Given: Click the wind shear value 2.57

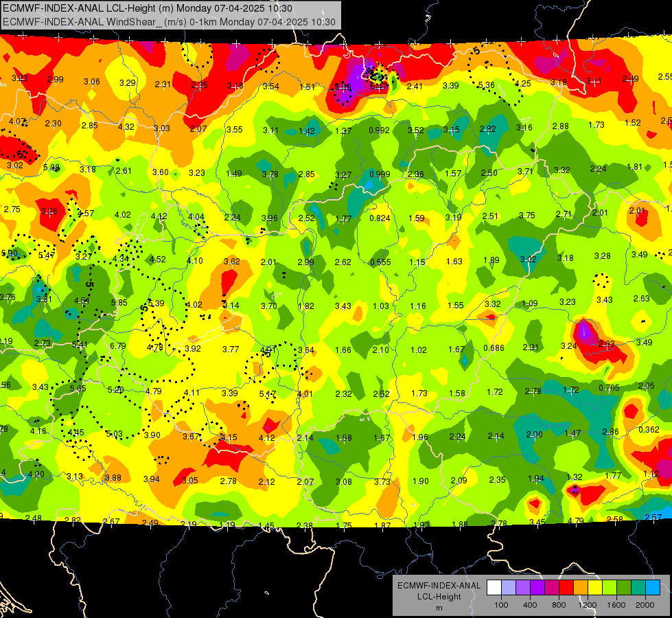Looking at the screenshot, I should point(653,517).
